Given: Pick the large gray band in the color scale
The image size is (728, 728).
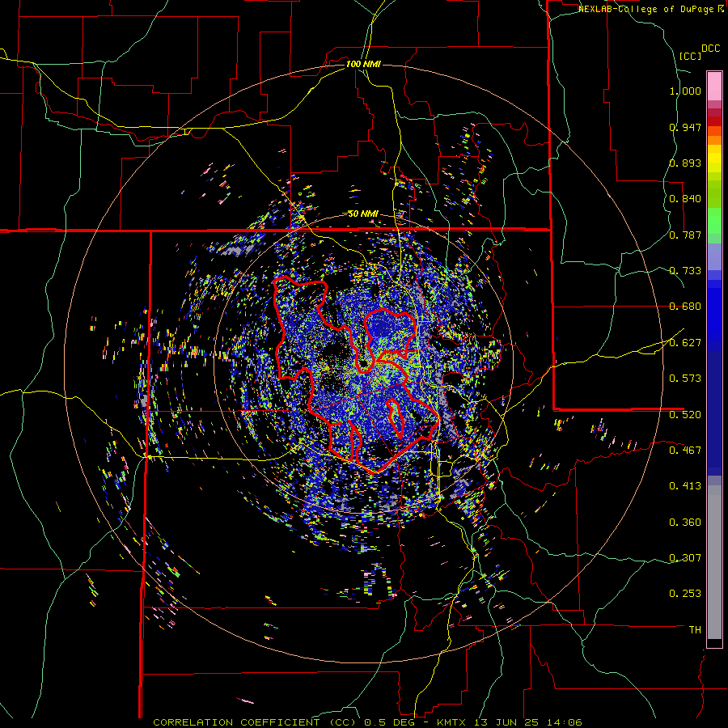Looking at the screenshot, I should pyautogui.click(x=714, y=562).
